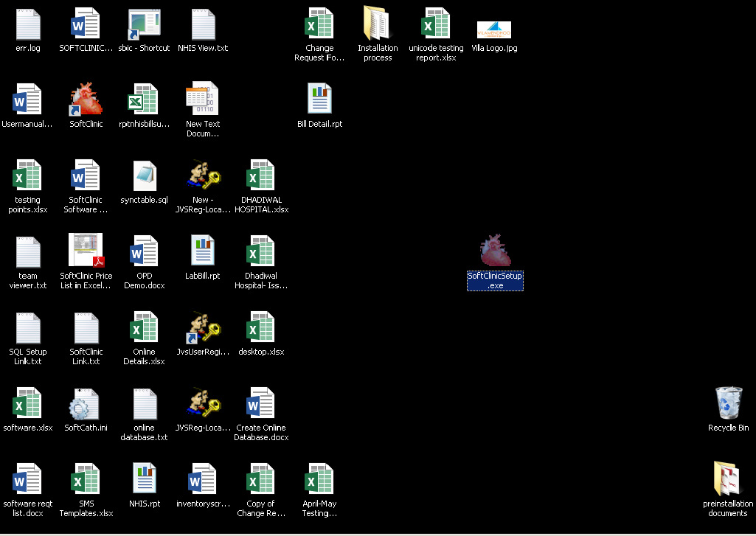Select the Create Online Database.docx document

click(261, 404)
